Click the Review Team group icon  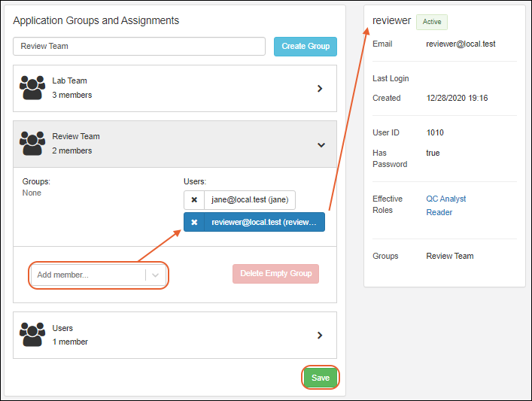(32, 143)
